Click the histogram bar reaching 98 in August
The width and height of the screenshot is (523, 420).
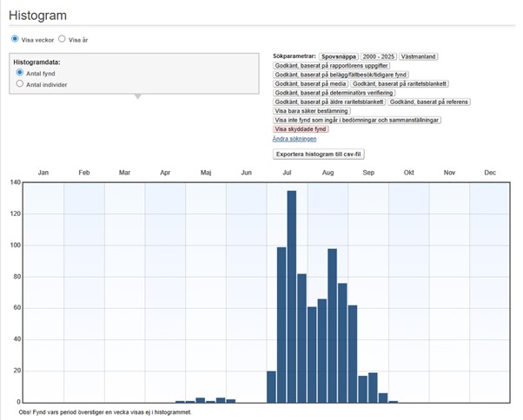click(332, 325)
